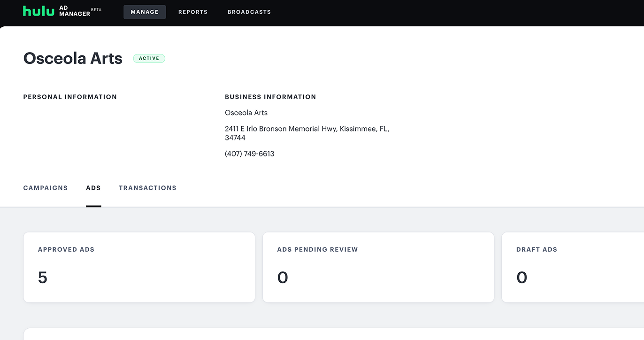Select the MANAGE navigation item

(145, 12)
